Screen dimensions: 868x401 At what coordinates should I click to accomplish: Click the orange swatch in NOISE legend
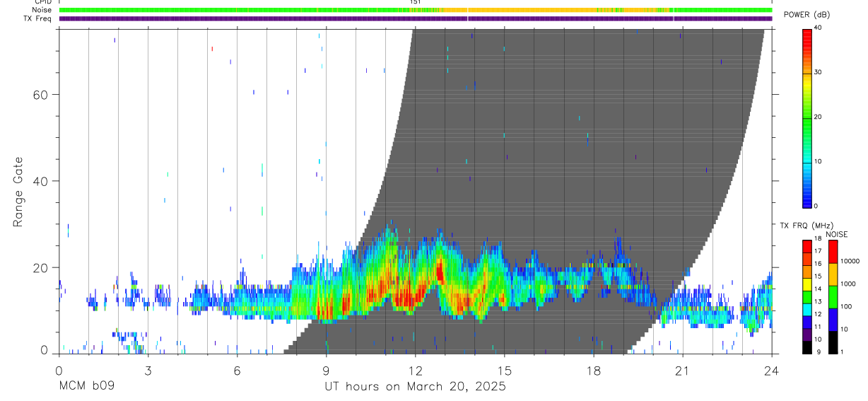click(x=833, y=274)
